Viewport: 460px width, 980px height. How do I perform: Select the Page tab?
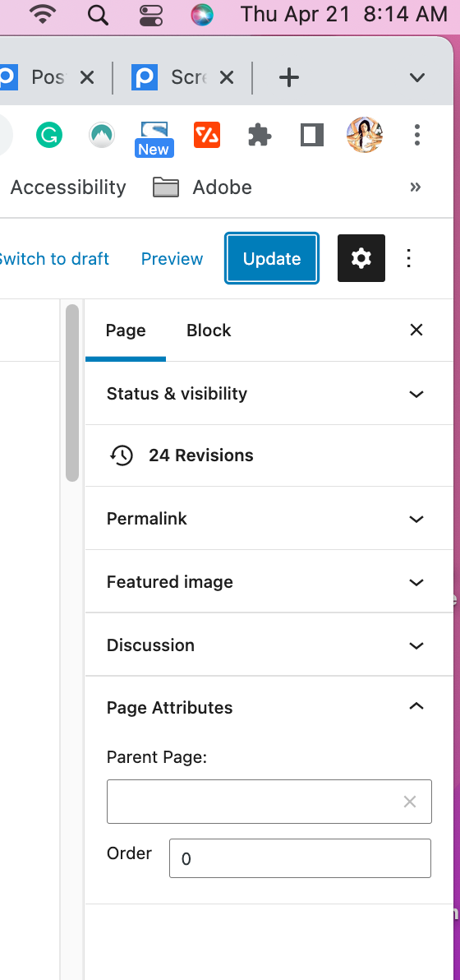126,330
